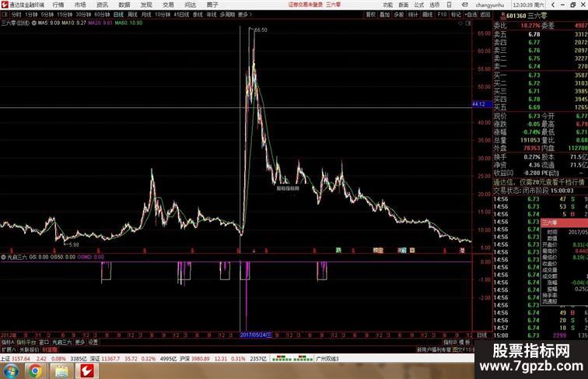Switch to 30分钟 period
The image size is (588, 379).
(84, 15)
